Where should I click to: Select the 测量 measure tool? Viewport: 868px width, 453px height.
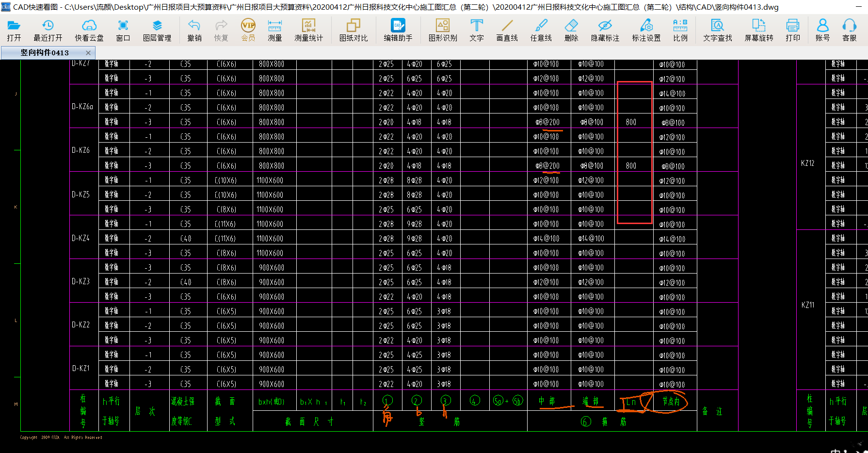[275, 30]
